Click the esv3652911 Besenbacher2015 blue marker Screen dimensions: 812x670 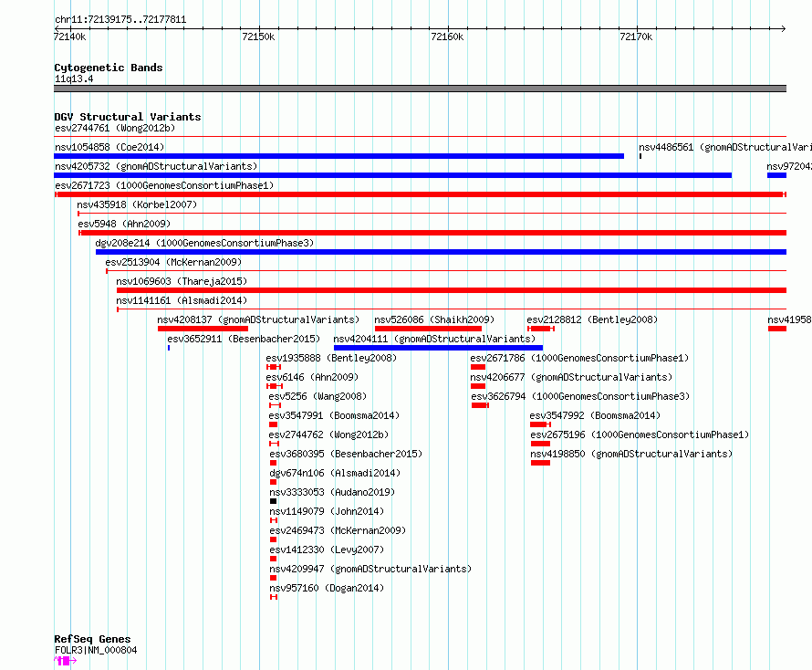(169, 348)
